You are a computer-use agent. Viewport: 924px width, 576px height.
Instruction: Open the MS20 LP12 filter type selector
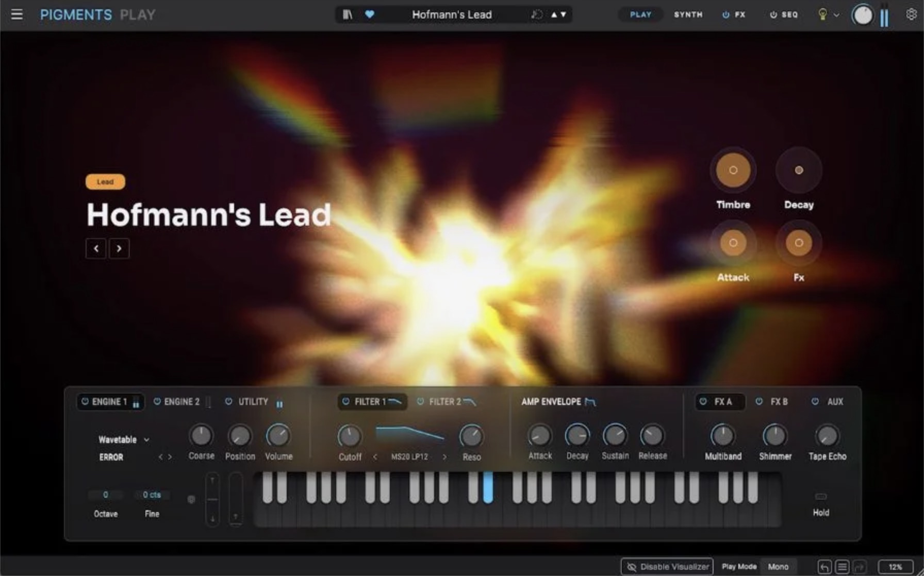pyautogui.click(x=409, y=456)
